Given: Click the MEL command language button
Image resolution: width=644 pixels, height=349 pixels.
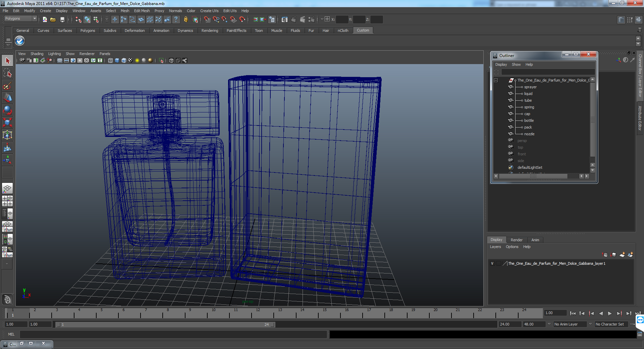Looking at the screenshot, I should pos(11,334).
